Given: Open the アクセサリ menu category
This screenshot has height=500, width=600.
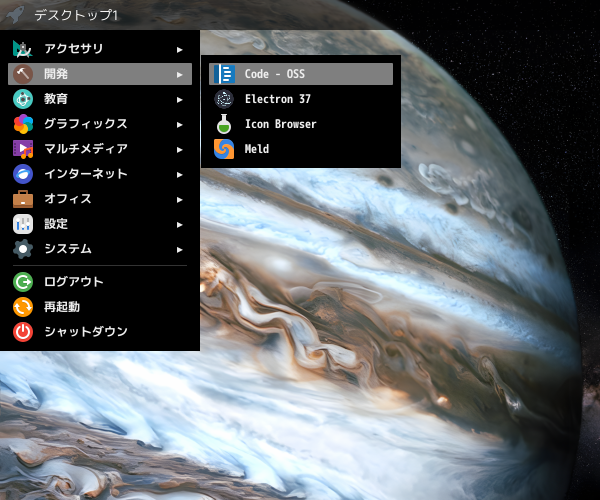Looking at the screenshot, I should (x=100, y=49).
